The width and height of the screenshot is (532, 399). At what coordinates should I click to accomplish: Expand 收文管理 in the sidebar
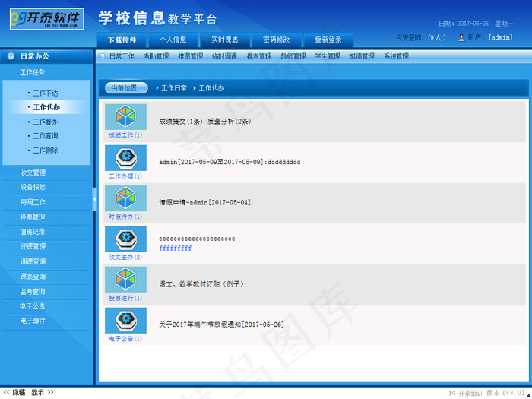tap(33, 173)
